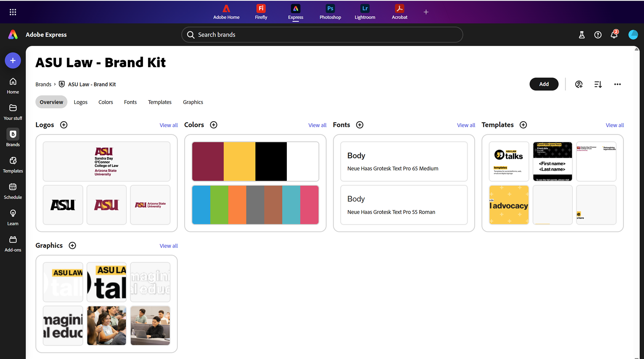Launch Lightroom from top bar

[x=365, y=12]
